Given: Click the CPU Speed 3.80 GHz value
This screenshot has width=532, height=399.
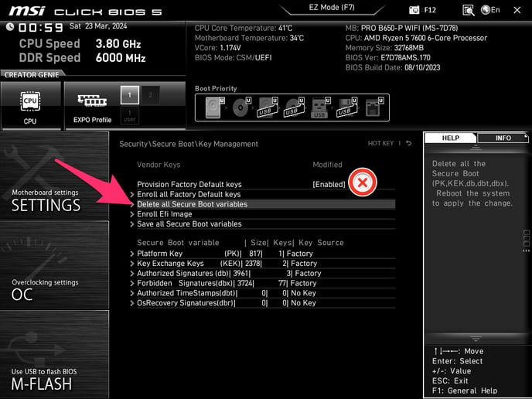Looking at the screenshot, I should (x=118, y=44).
